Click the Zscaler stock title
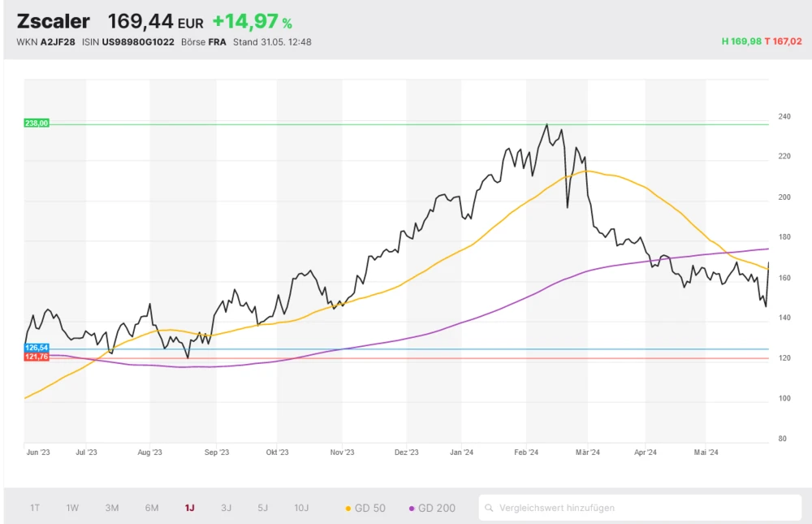The width and height of the screenshot is (812, 524). pos(53,22)
